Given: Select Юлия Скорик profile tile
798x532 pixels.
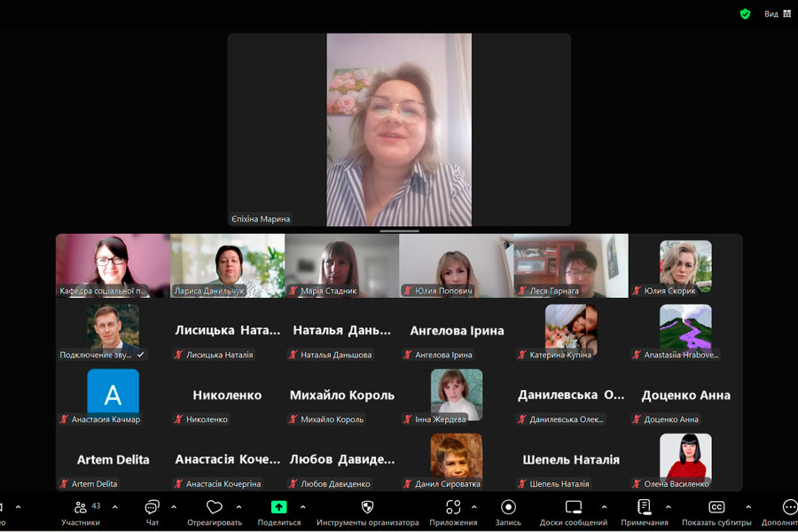Looking at the screenshot, I should (685, 266).
